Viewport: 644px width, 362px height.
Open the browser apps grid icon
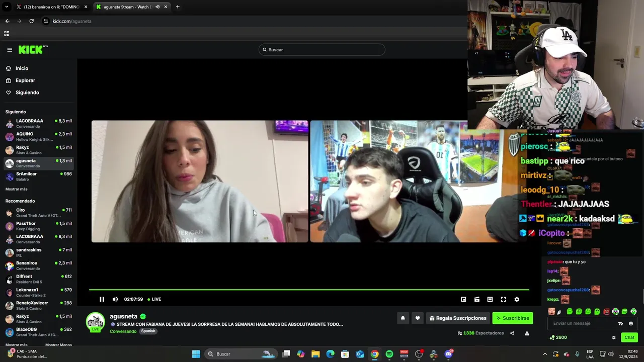(7, 34)
